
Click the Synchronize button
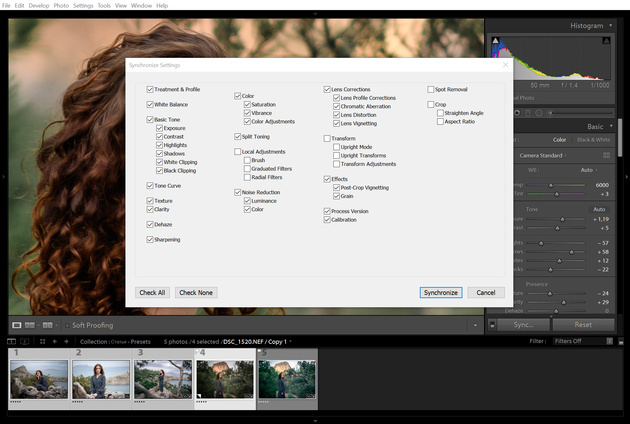[x=441, y=293]
